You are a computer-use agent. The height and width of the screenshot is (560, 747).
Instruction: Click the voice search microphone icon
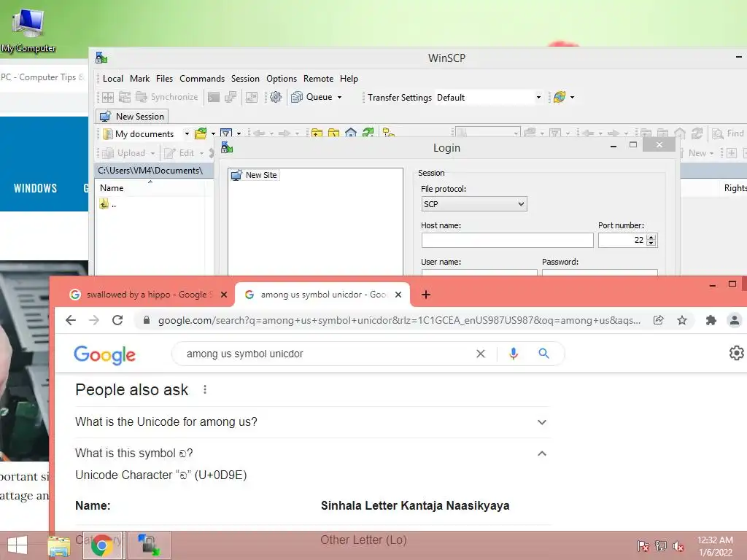tap(513, 354)
